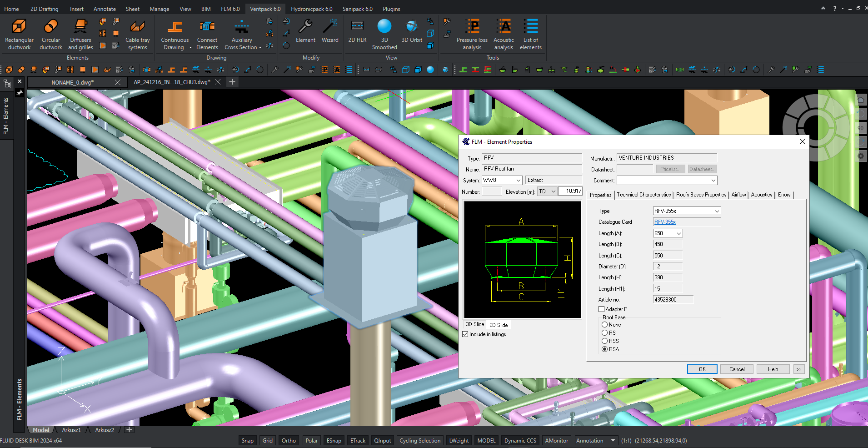Image resolution: width=868 pixels, height=448 pixels.
Task: Enable the Adapter P checkbox
Action: [601, 309]
